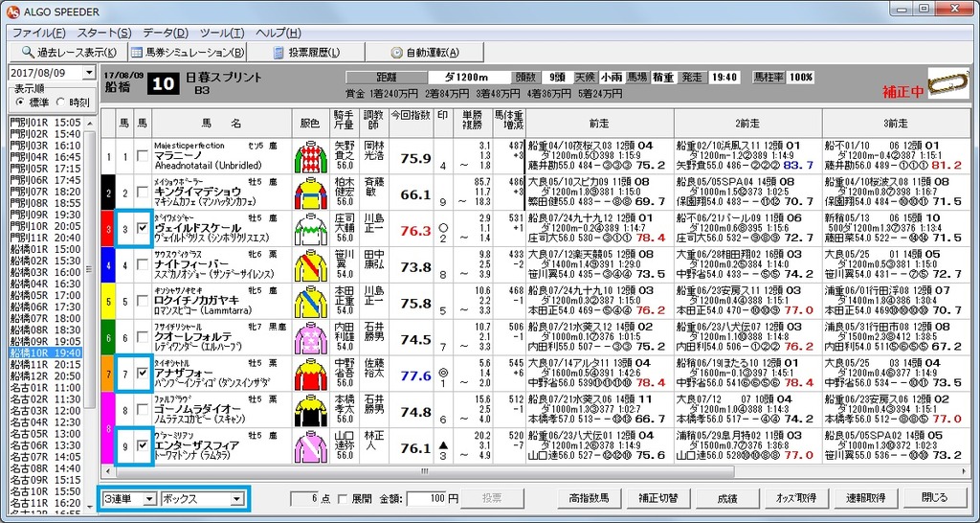Select the 時刻 display order radio button

[x=60, y=102]
